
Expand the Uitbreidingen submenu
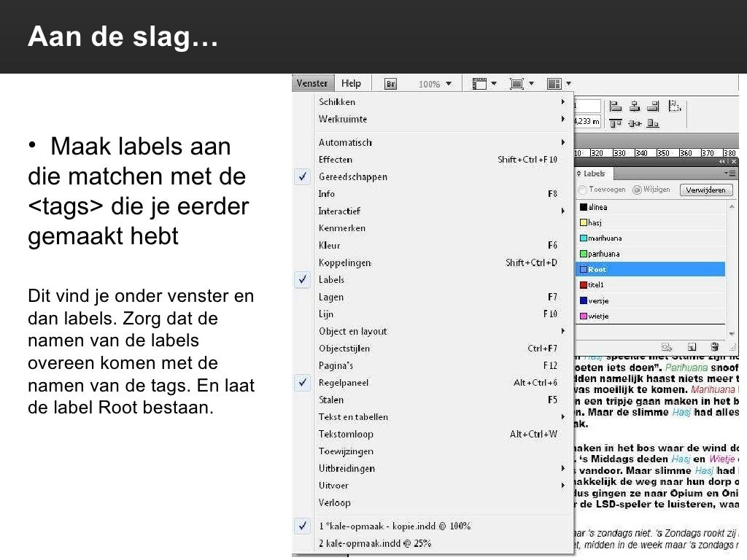click(442, 469)
